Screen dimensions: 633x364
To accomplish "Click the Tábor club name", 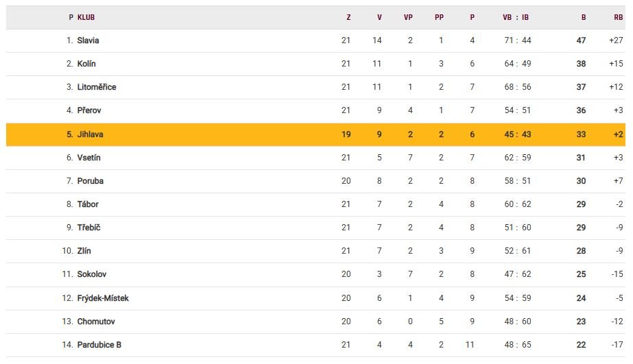I will pyautogui.click(x=88, y=204).
